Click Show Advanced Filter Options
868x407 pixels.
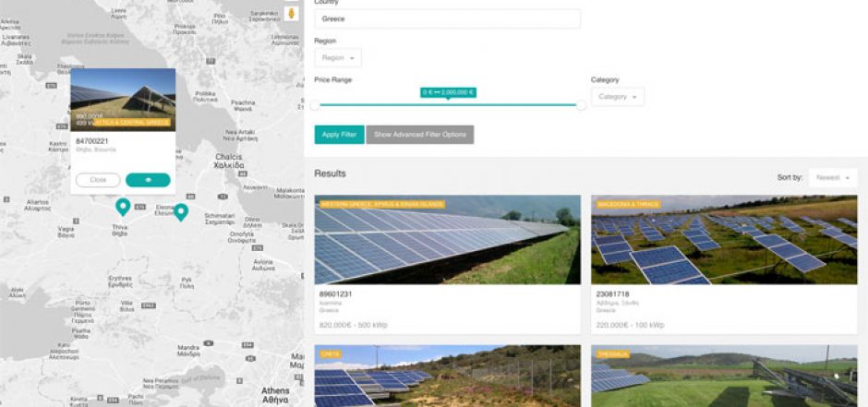click(419, 135)
